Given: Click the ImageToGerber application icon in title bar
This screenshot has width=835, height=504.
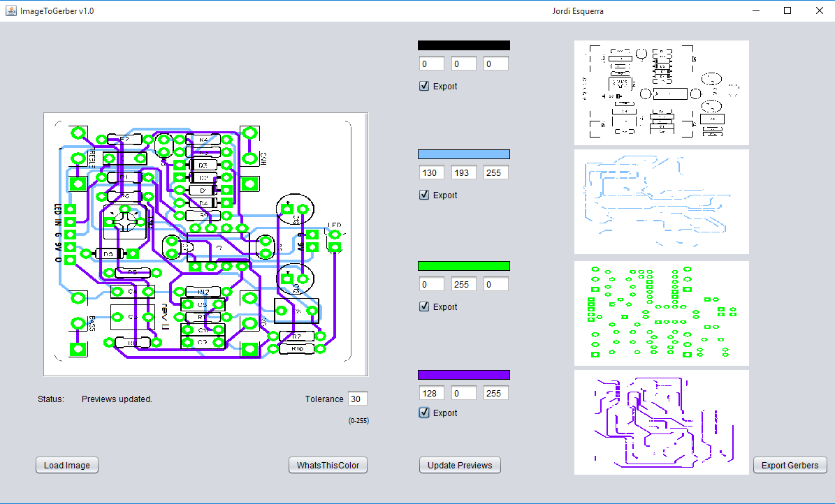Looking at the screenshot, I should [10, 10].
